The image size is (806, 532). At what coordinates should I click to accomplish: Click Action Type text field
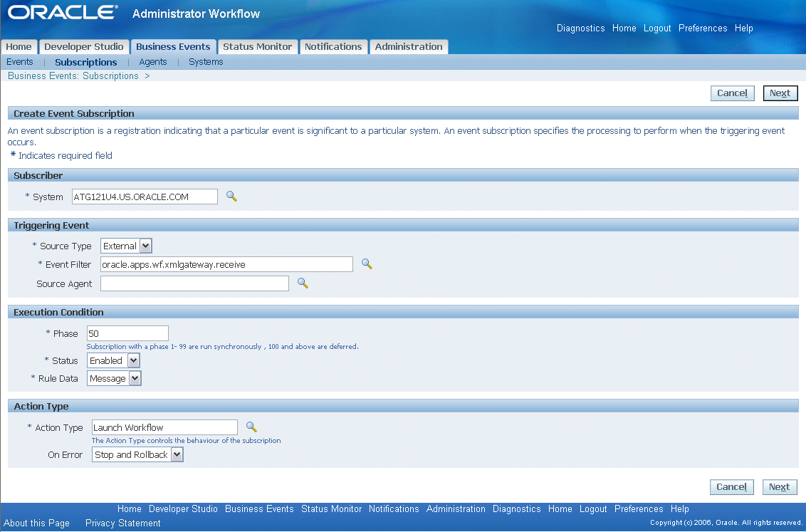coord(164,427)
